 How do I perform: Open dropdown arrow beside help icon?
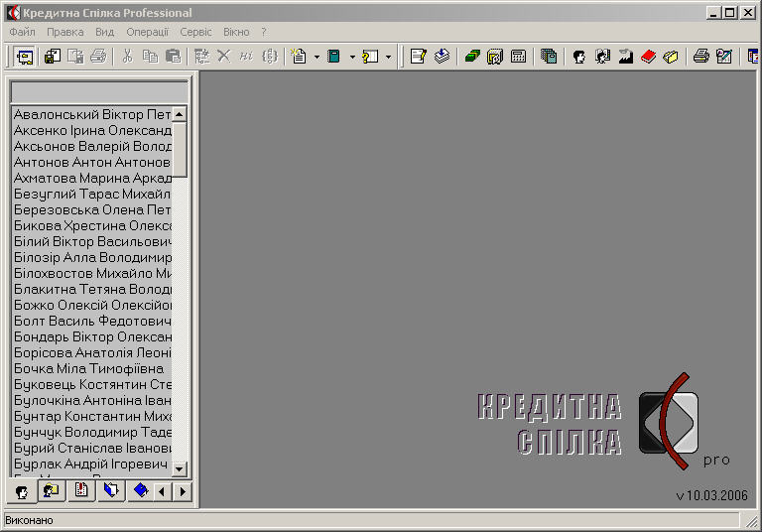click(x=388, y=58)
